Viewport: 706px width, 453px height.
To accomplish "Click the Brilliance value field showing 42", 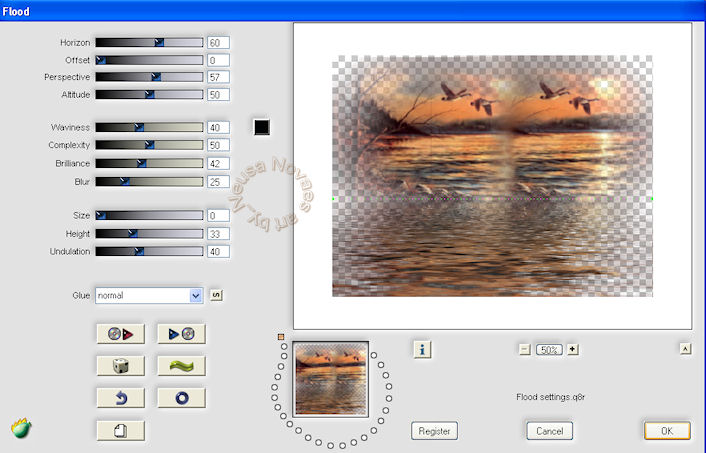I will tap(218, 163).
